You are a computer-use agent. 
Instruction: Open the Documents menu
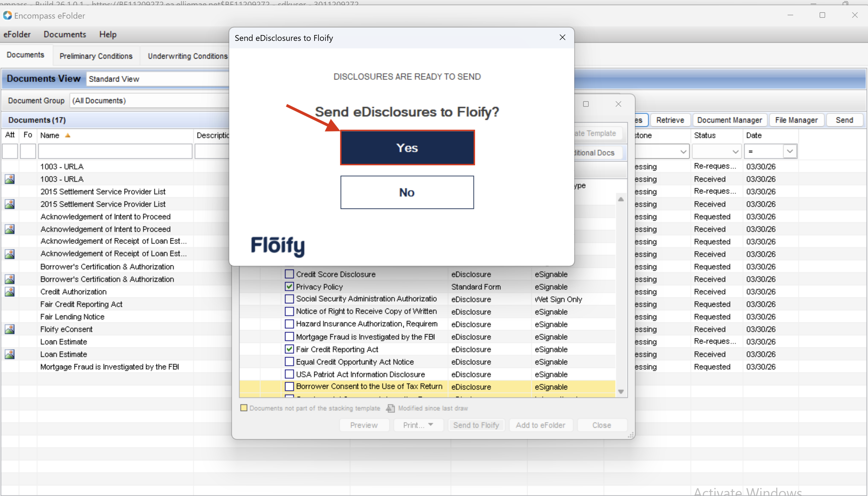pyautogui.click(x=65, y=34)
